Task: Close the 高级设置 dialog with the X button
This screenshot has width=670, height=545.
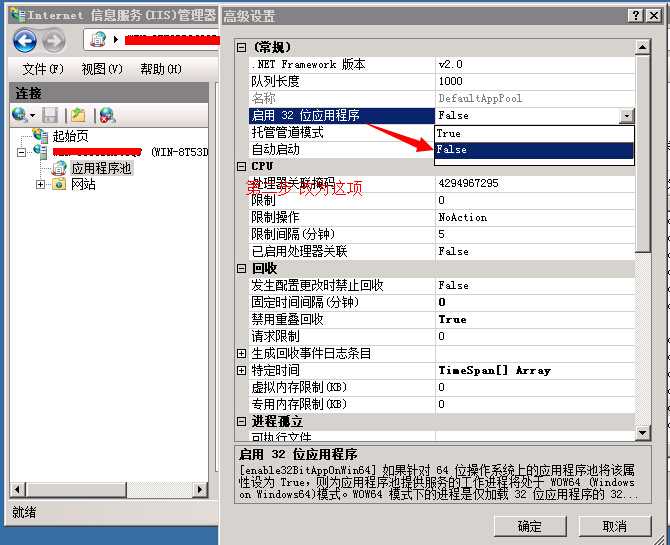Action: pyautogui.click(x=654, y=15)
